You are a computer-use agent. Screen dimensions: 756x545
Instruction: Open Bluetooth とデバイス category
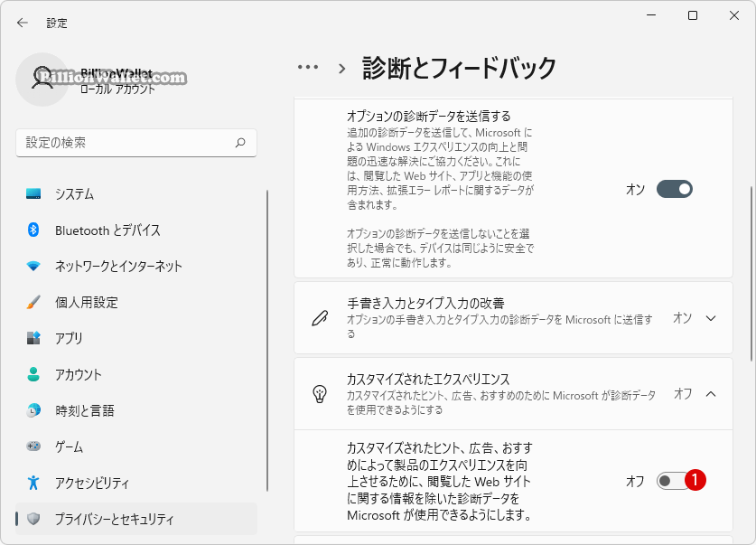coord(136,230)
